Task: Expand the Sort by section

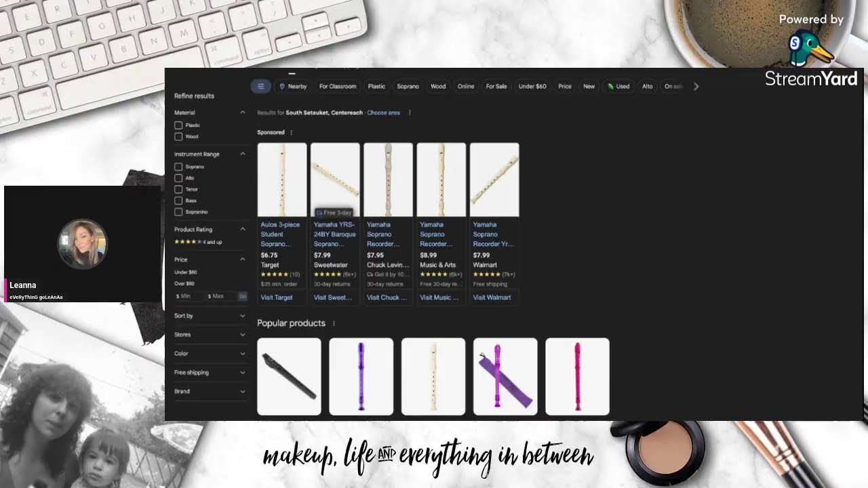Action: [242, 316]
